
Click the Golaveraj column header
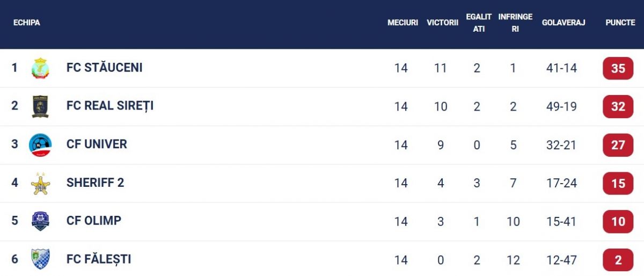coord(563,23)
